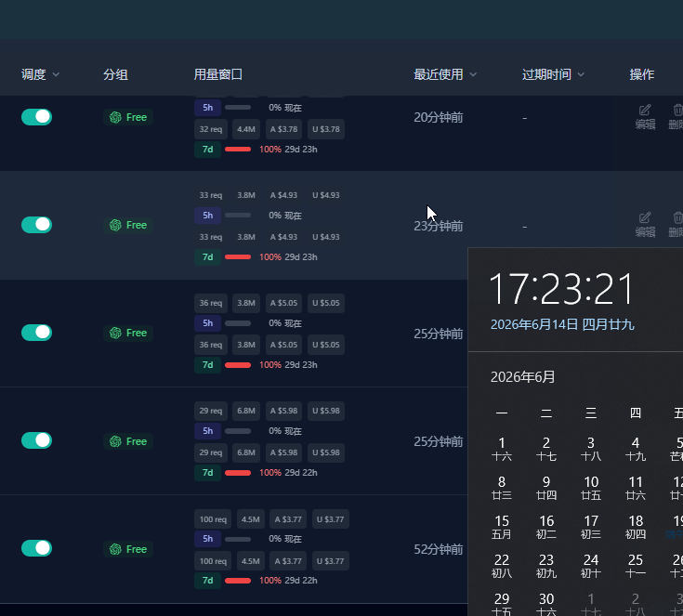Toggle scheduling switch in 23分钟前 row
The image size is (683, 616).
[x=36, y=225]
